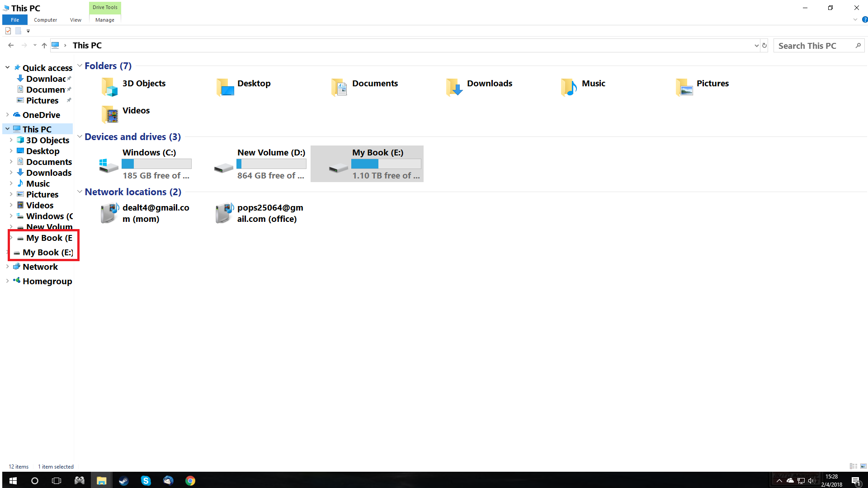Collapse the Folders (7) group
This screenshot has width=868, height=488.
(80, 66)
